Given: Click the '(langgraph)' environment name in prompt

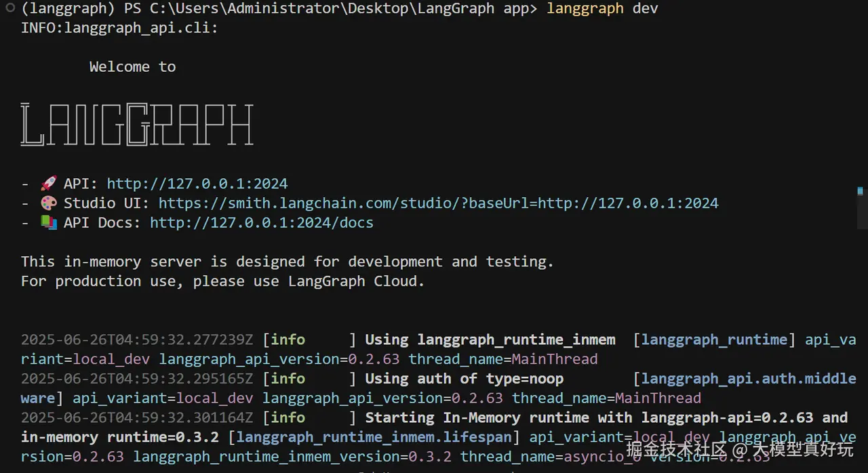Looking at the screenshot, I should point(68,9).
